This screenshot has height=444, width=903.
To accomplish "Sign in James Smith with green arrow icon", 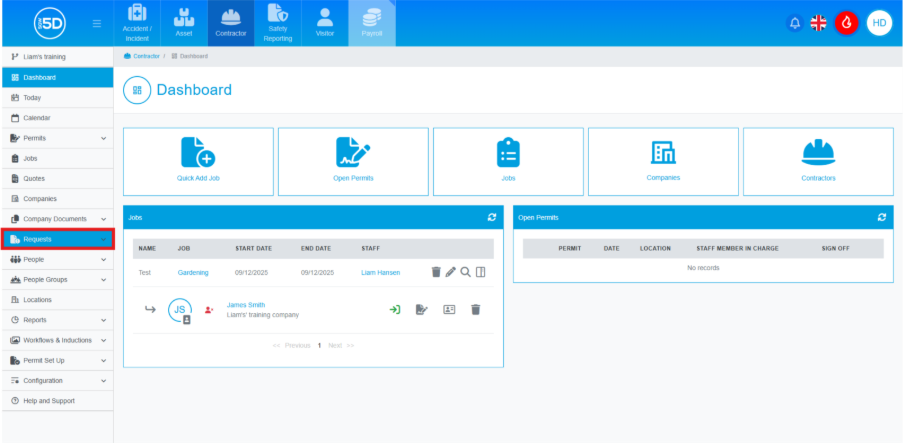I will (x=395, y=310).
